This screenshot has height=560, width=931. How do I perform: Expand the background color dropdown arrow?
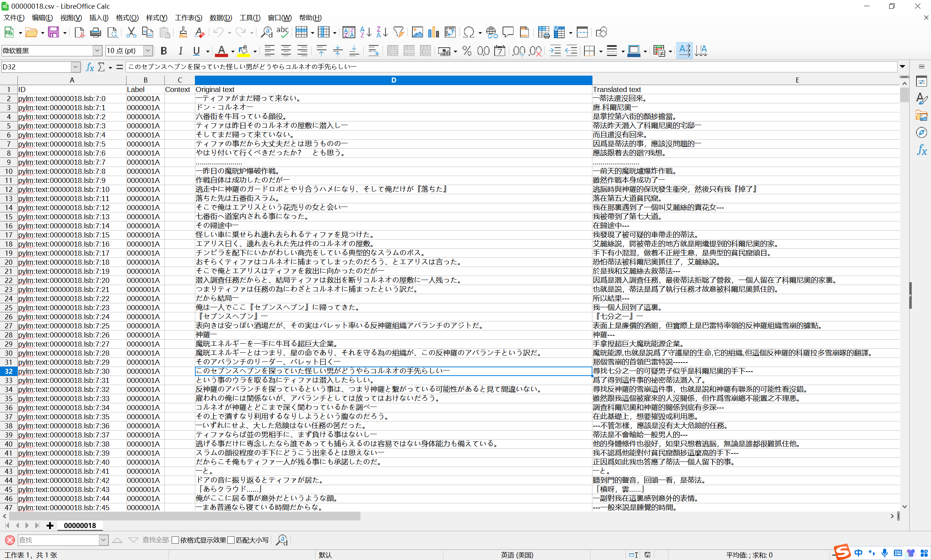(x=253, y=50)
